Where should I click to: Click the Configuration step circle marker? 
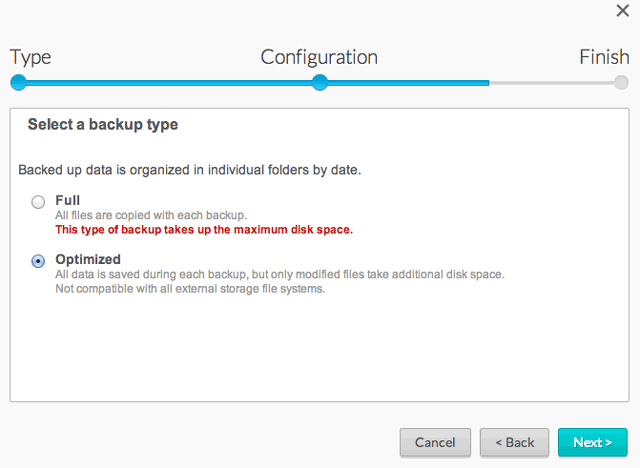319,83
